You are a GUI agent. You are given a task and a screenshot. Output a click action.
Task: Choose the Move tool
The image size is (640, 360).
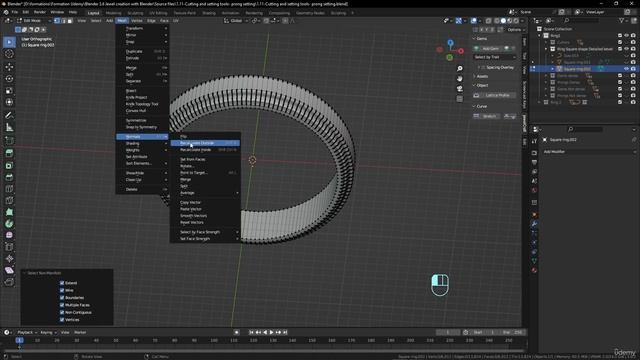coord(9,67)
